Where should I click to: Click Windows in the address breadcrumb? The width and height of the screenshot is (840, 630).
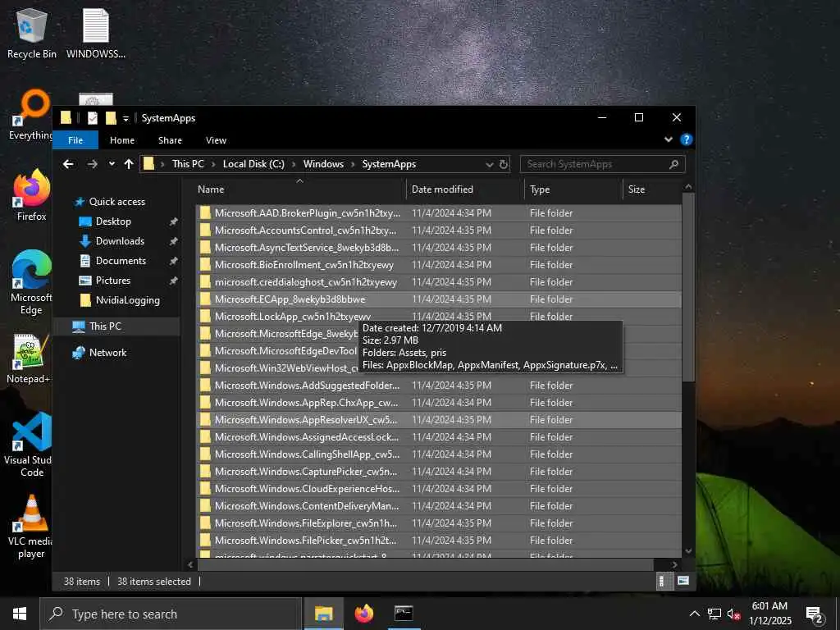[x=323, y=164]
